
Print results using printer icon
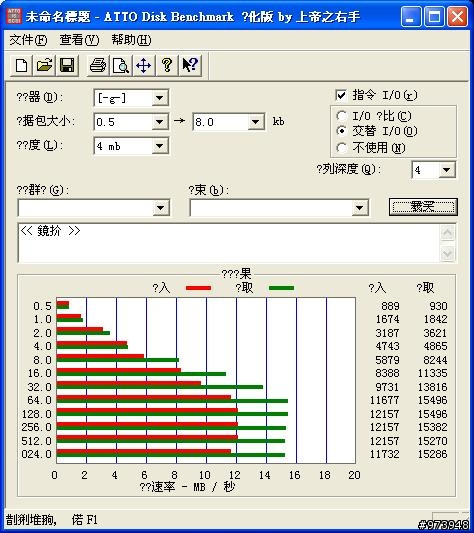click(x=98, y=65)
